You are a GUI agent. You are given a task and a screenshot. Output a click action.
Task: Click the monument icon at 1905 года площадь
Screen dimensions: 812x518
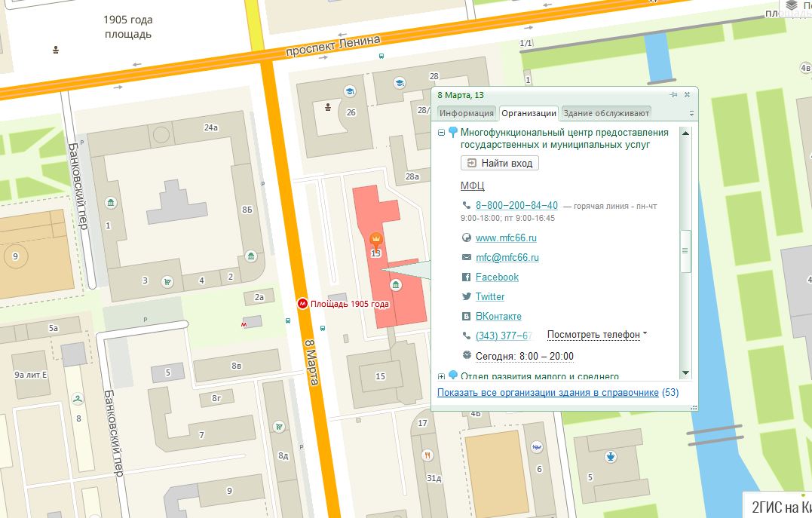click(x=55, y=50)
